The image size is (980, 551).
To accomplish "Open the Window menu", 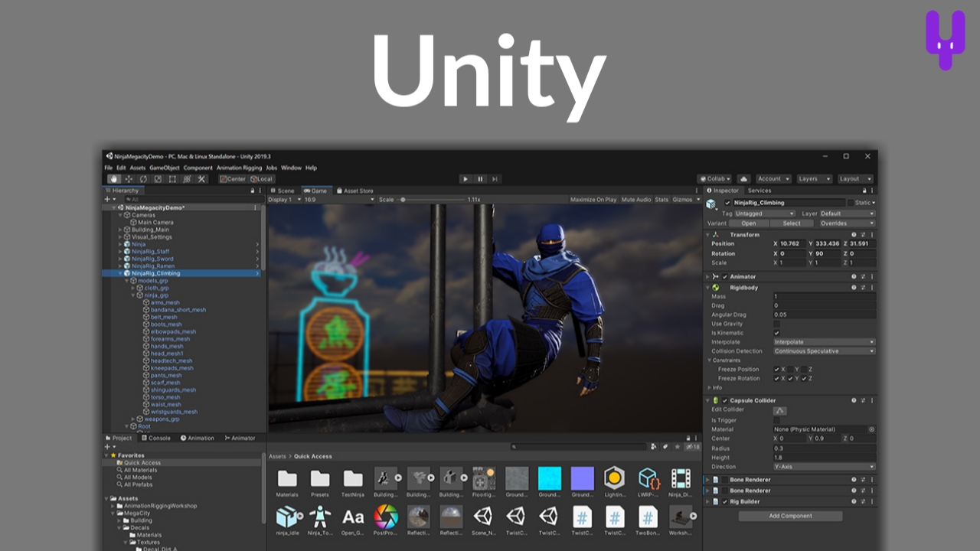I will click(291, 168).
